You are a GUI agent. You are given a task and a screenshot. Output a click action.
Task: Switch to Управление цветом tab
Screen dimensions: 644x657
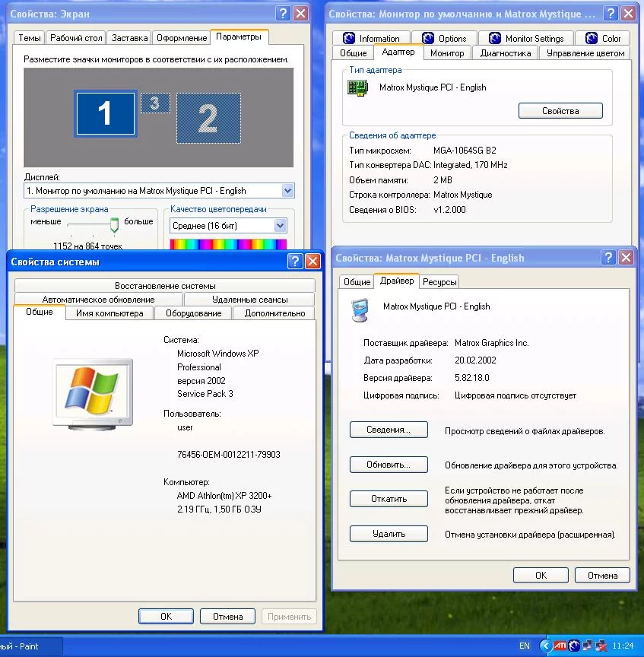point(585,53)
